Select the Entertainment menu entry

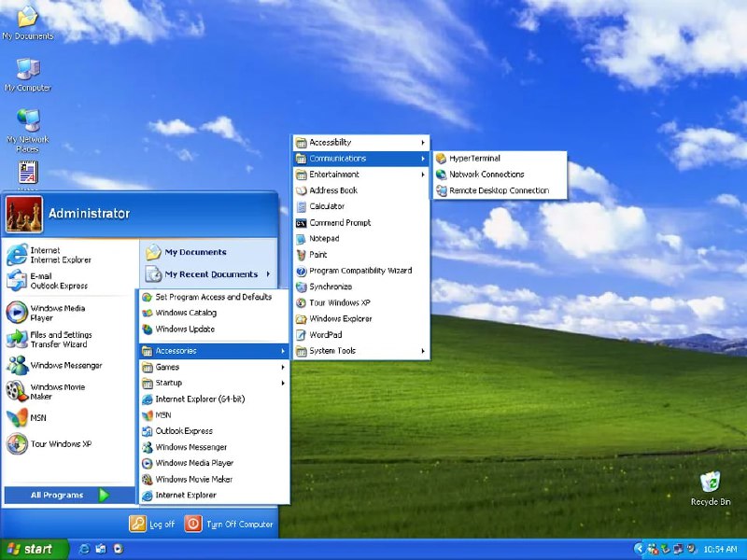[x=333, y=174]
